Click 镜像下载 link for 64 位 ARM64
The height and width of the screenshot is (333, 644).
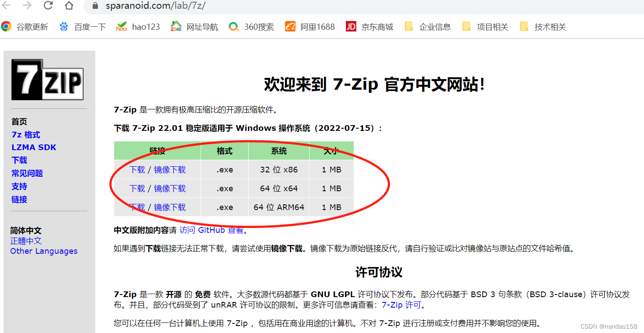coord(170,207)
